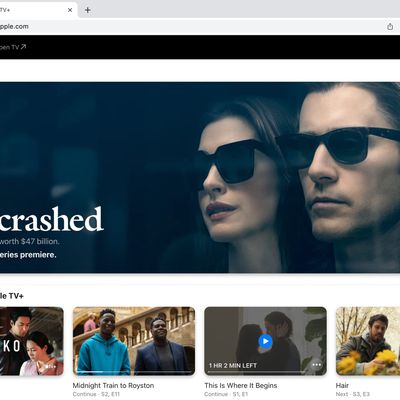Image resolution: width=400 pixels, height=400 pixels.
Task: Click 'Continue · S2, E11' subtitle
Action: click(96, 394)
